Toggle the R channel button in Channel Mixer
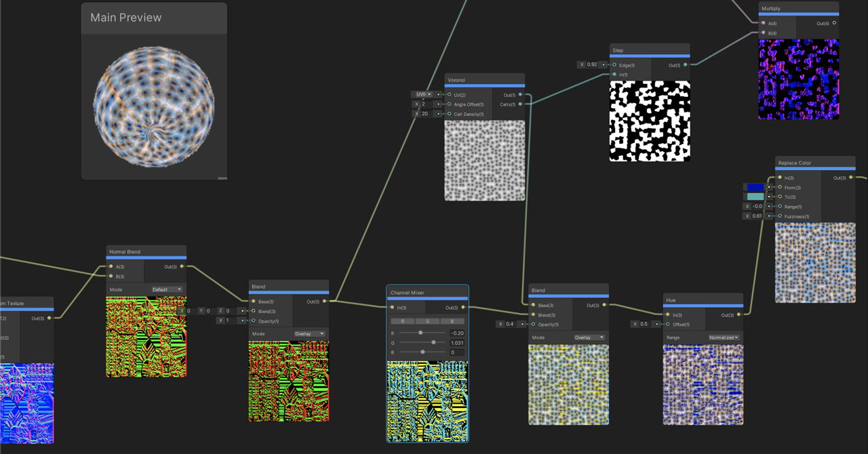 403,321
